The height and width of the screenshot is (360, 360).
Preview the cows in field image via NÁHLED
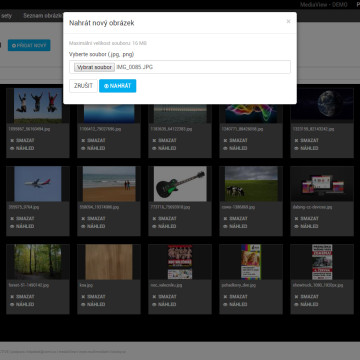(x=235, y=226)
